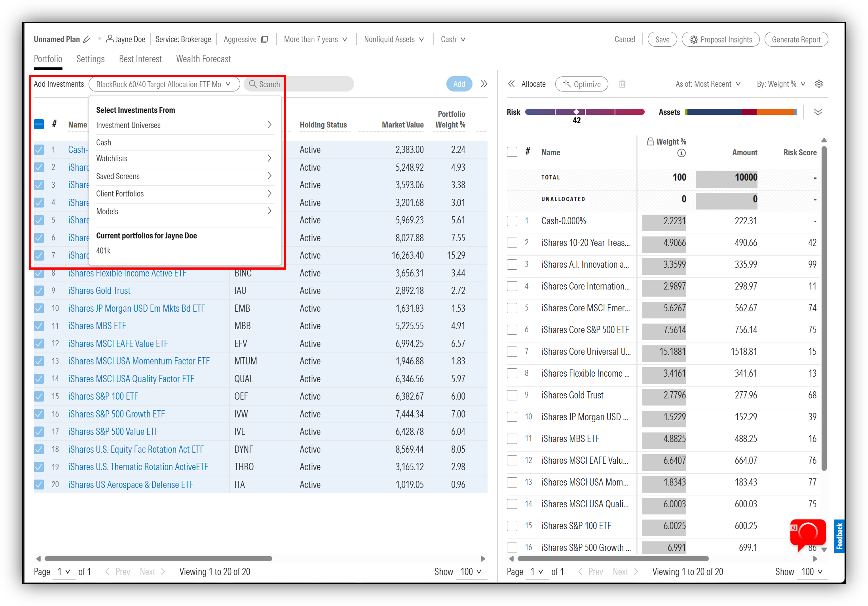Open the As of: Most Recent dropdown

click(708, 84)
